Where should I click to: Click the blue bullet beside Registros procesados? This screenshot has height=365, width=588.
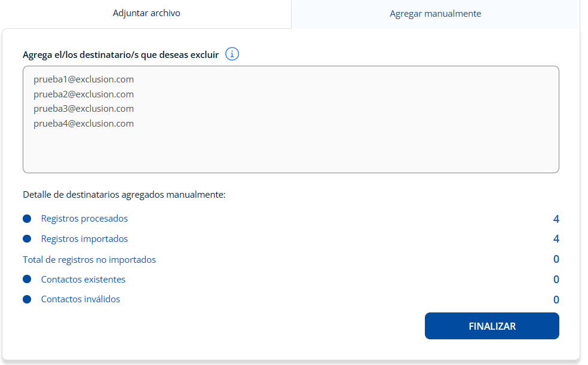[27, 219]
